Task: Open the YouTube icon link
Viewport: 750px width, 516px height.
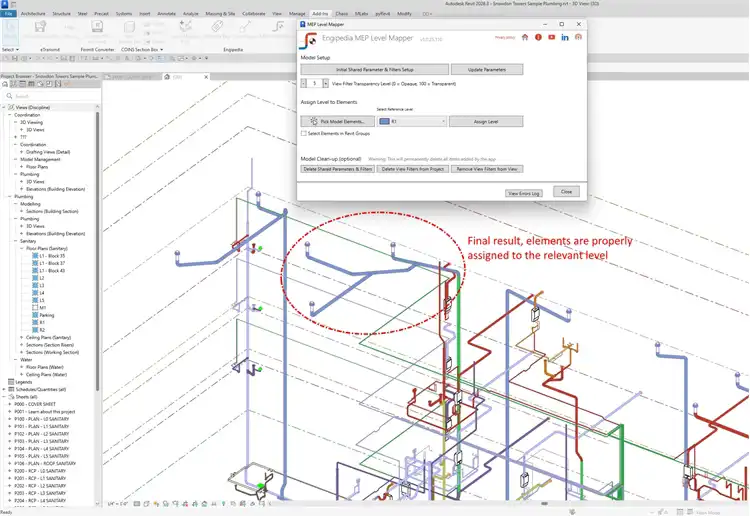Action: [x=551, y=37]
